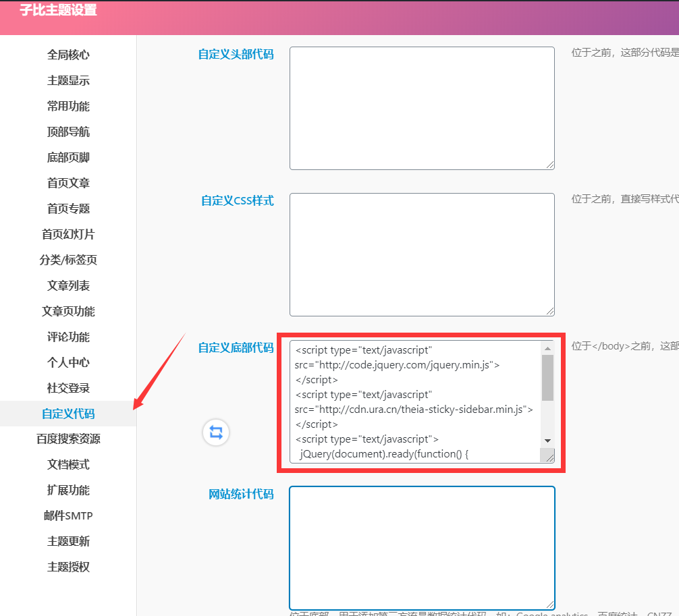Open the 分类/标签页 section

point(68,260)
